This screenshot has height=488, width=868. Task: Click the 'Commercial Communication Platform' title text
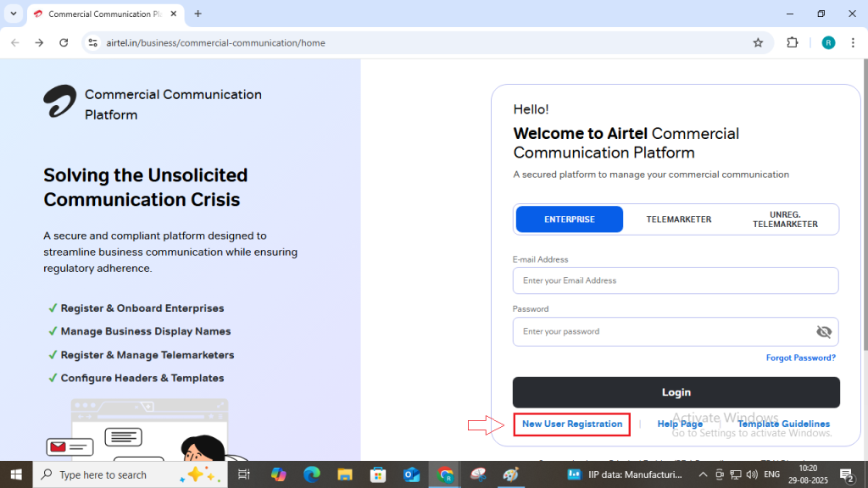173,104
